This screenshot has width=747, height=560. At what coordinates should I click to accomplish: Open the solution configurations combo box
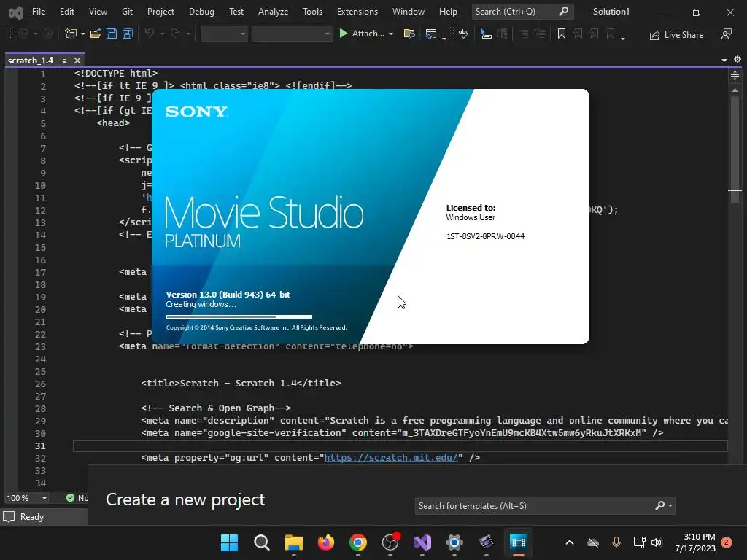224,34
